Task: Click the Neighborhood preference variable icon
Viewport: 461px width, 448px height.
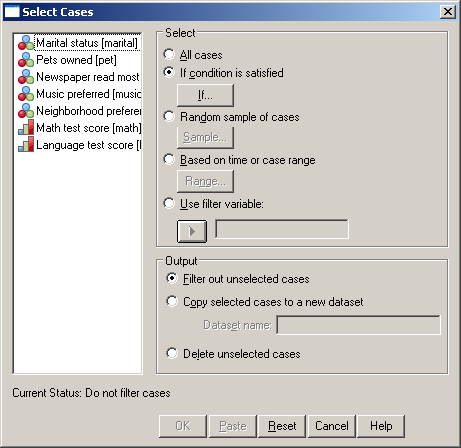Action: [x=26, y=111]
